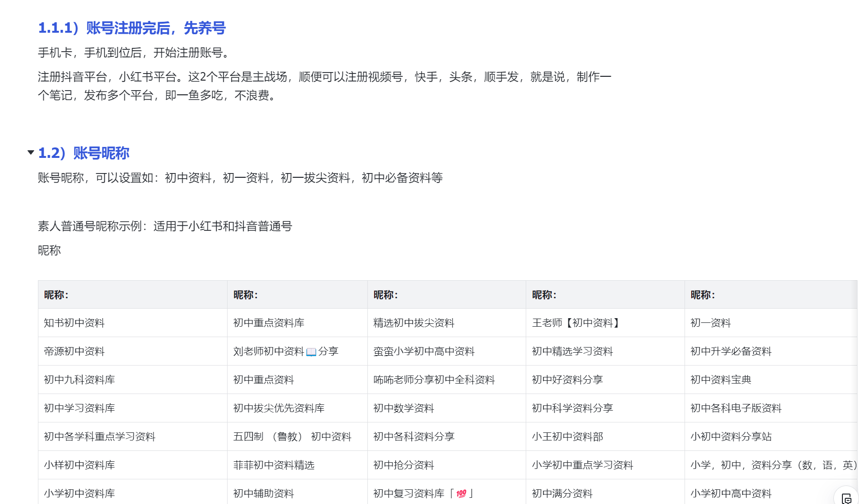Select cell 初中资料宝典
Viewport: 859px width, 504px height.
pyautogui.click(x=771, y=380)
